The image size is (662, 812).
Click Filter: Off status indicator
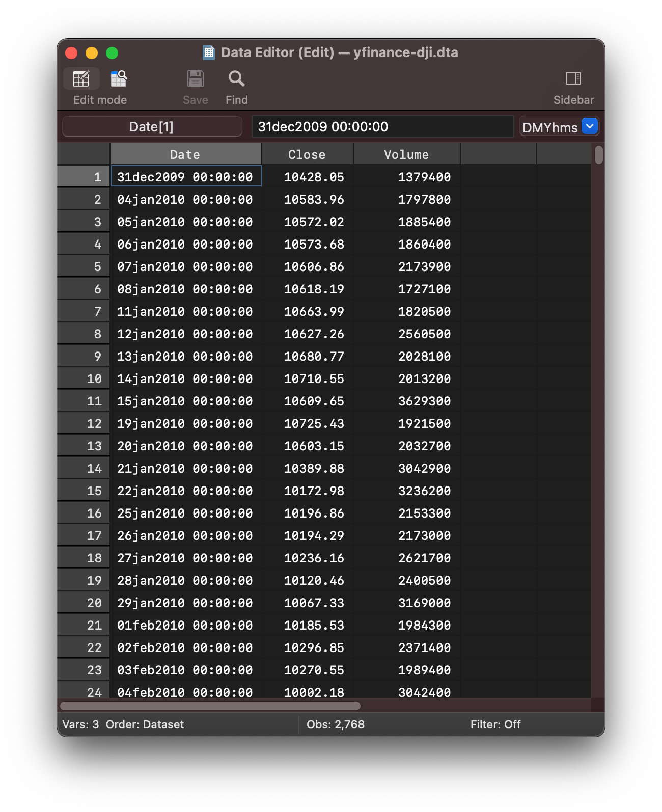[x=495, y=724]
